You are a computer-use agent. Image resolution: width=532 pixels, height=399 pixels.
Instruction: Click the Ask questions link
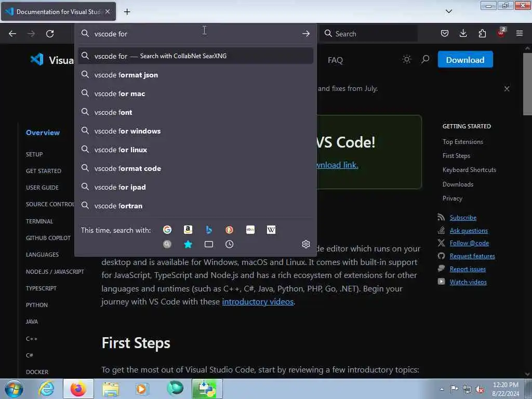[469, 230]
